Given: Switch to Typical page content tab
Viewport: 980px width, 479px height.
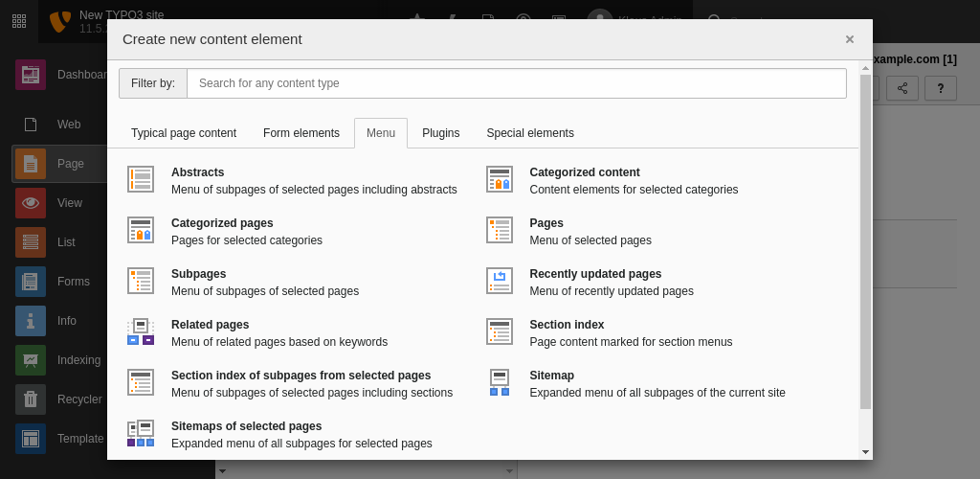Looking at the screenshot, I should click(x=184, y=133).
